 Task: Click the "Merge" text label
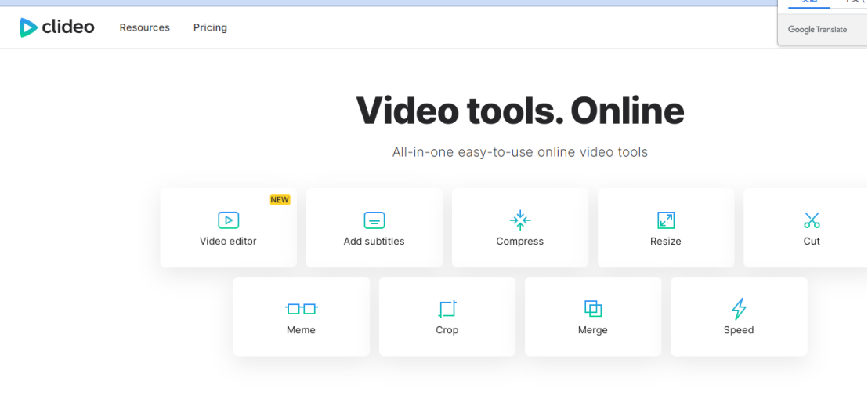pos(593,330)
